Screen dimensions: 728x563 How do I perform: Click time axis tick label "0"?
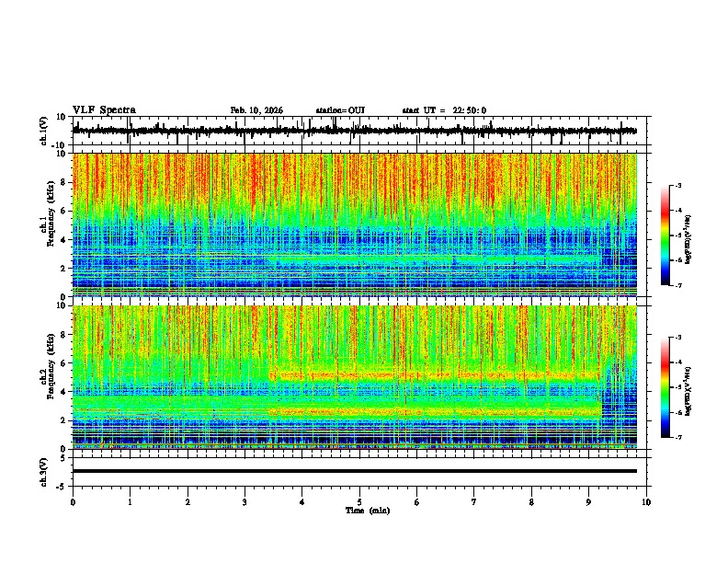tap(73, 502)
